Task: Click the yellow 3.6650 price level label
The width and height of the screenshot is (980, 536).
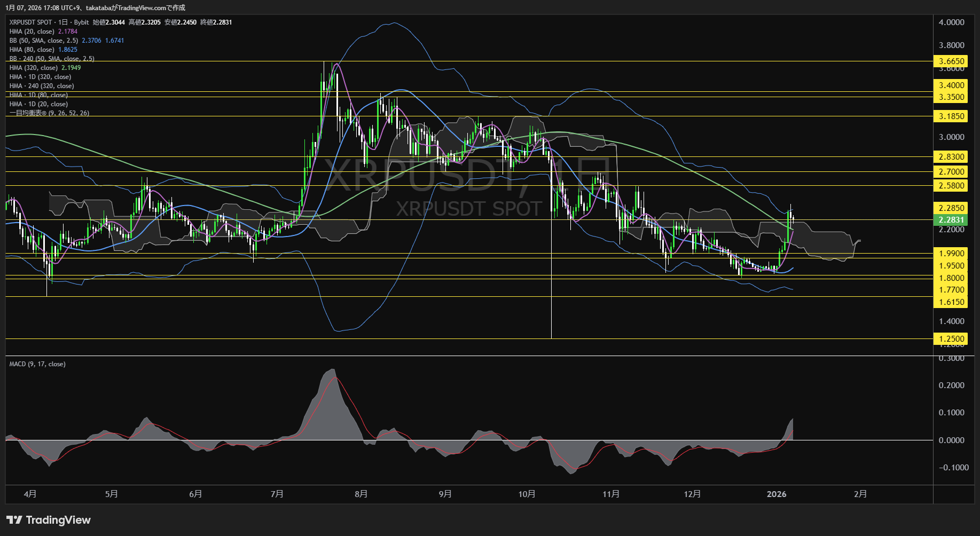Action: point(951,61)
